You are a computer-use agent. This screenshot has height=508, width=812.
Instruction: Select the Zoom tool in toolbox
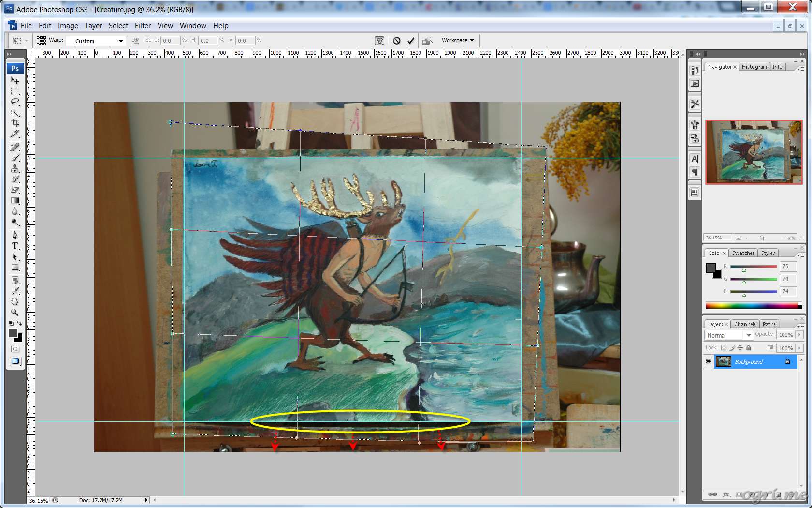click(15, 312)
